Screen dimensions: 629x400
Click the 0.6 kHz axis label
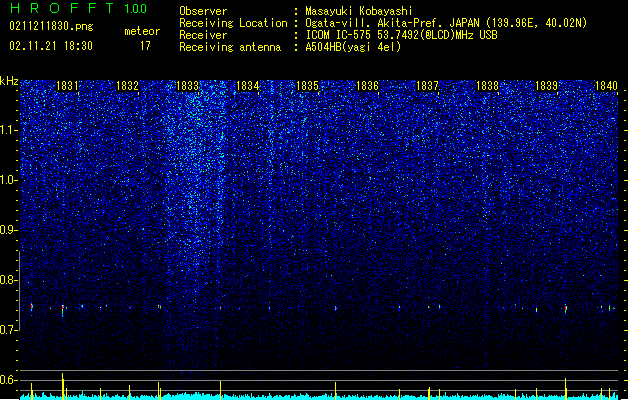9,380
